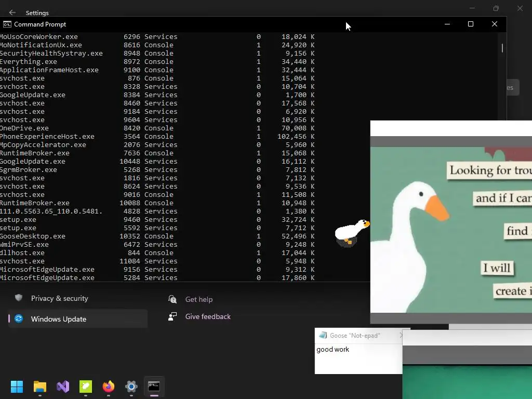The width and height of the screenshot is (532, 399).
Task: Click the Goose Not-epad title bar
Action: point(358,336)
